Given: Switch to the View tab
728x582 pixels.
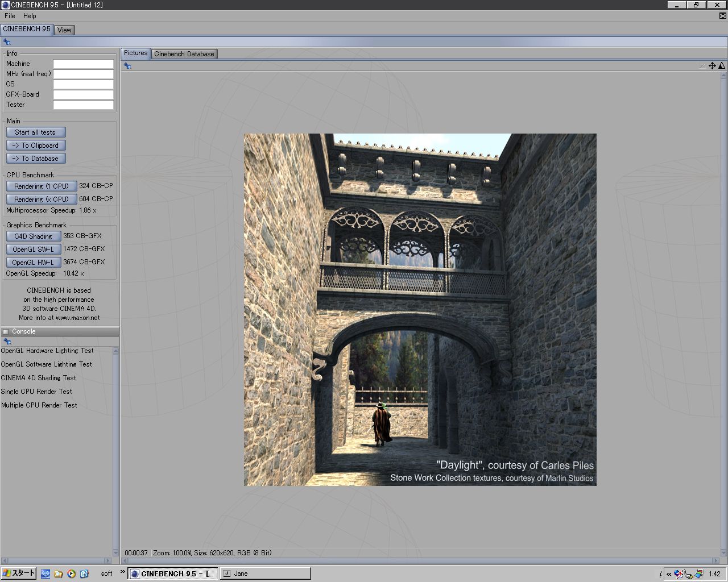Looking at the screenshot, I should (64, 30).
